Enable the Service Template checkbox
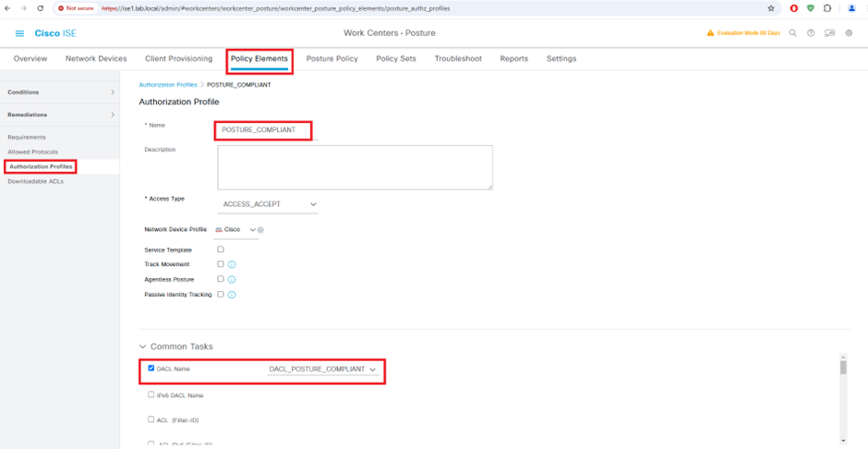The image size is (868, 449). pyautogui.click(x=221, y=249)
